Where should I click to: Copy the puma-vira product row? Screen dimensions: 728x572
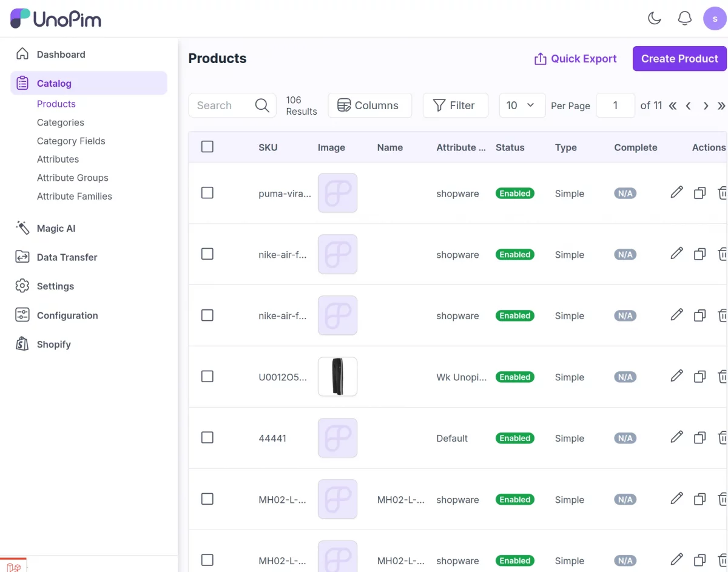click(699, 193)
